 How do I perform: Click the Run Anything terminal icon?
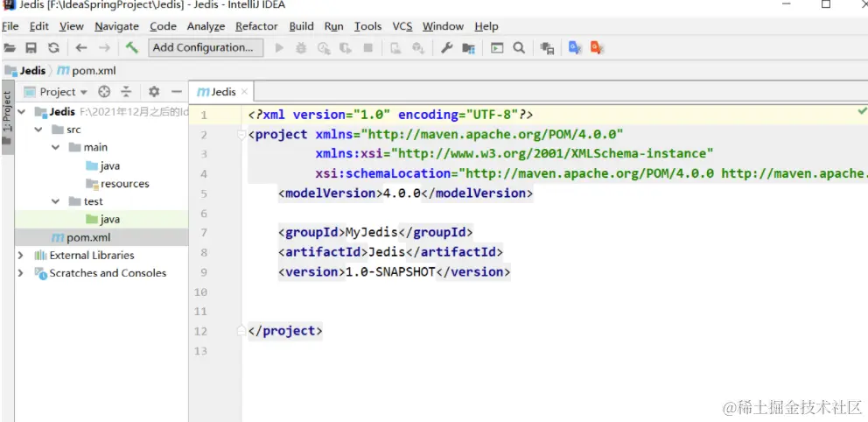pyautogui.click(x=497, y=48)
